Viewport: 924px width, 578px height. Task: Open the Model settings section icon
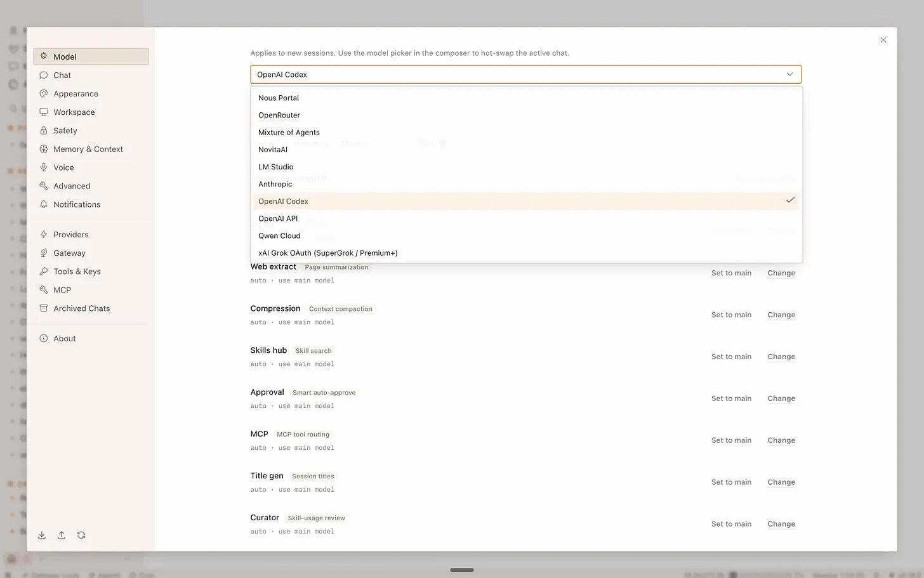pyautogui.click(x=44, y=56)
